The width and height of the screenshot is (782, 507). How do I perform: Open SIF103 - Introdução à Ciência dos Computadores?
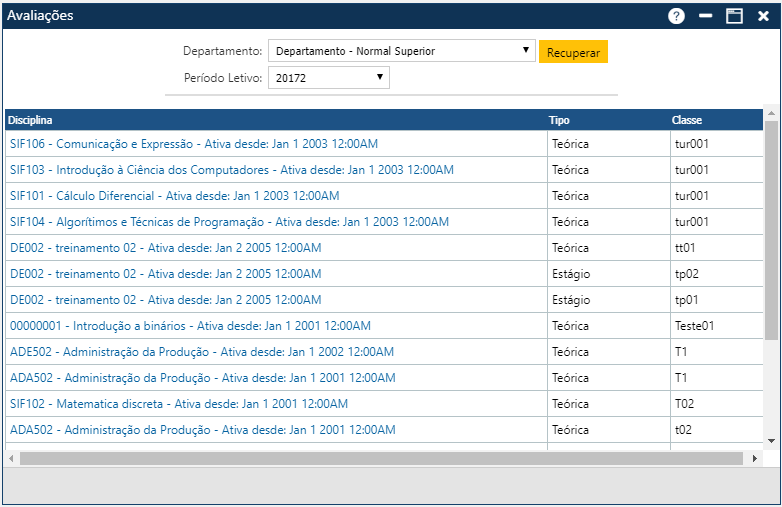pos(231,169)
